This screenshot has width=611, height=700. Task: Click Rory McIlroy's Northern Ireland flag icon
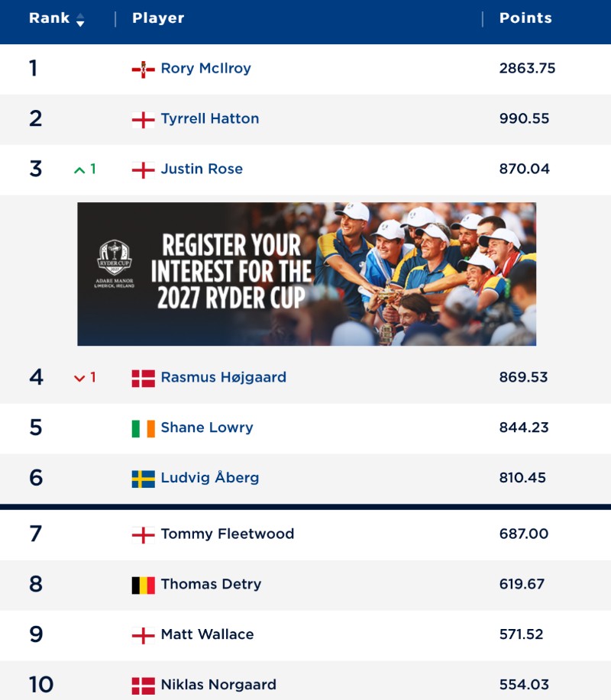144,69
